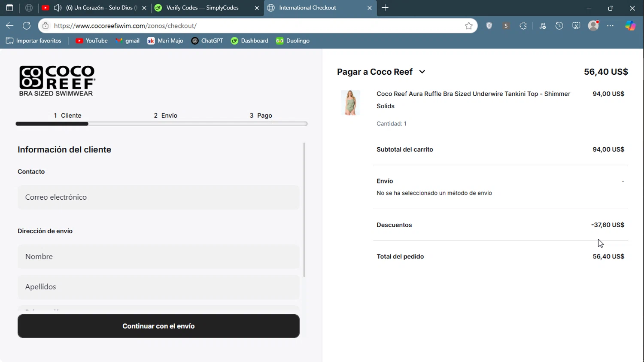The width and height of the screenshot is (644, 362).
Task: Open the YouTube bookmark
Action: pos(91,41)
